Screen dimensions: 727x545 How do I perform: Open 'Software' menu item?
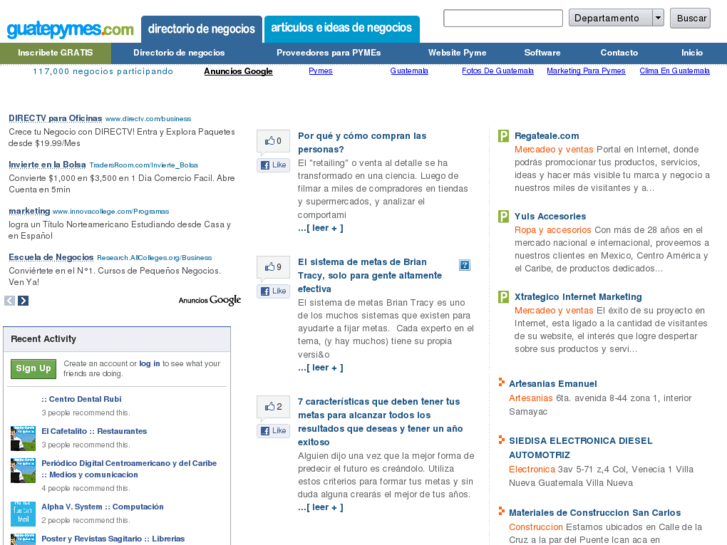click(x=542, y=53)
